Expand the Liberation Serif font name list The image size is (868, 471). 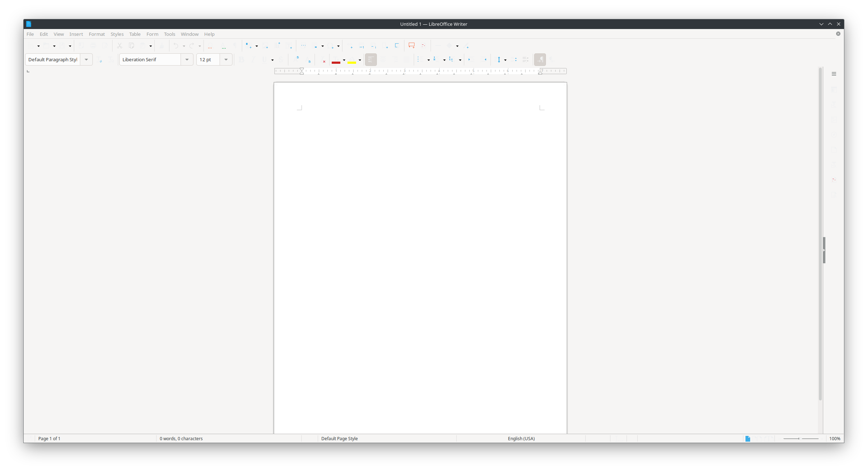[x=187, y=59]
